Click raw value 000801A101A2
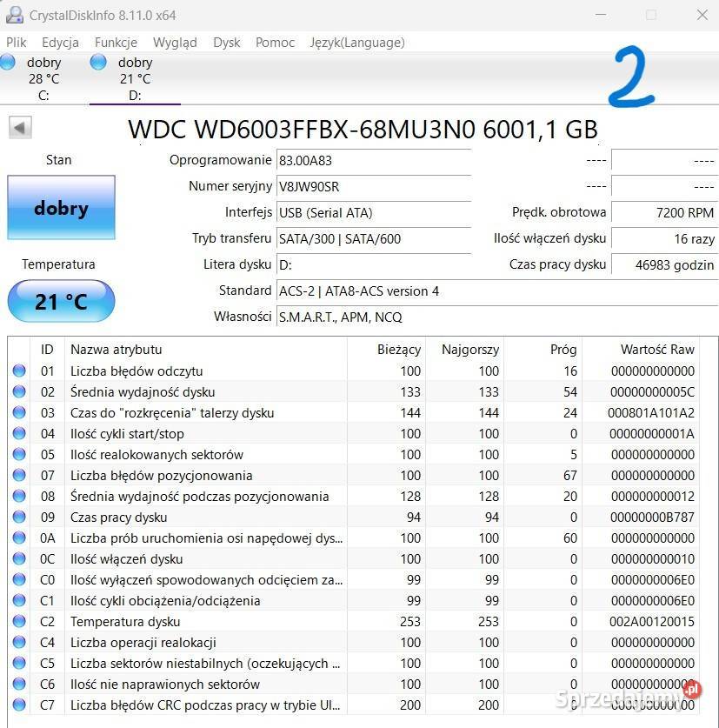 [x=651, y=413]
